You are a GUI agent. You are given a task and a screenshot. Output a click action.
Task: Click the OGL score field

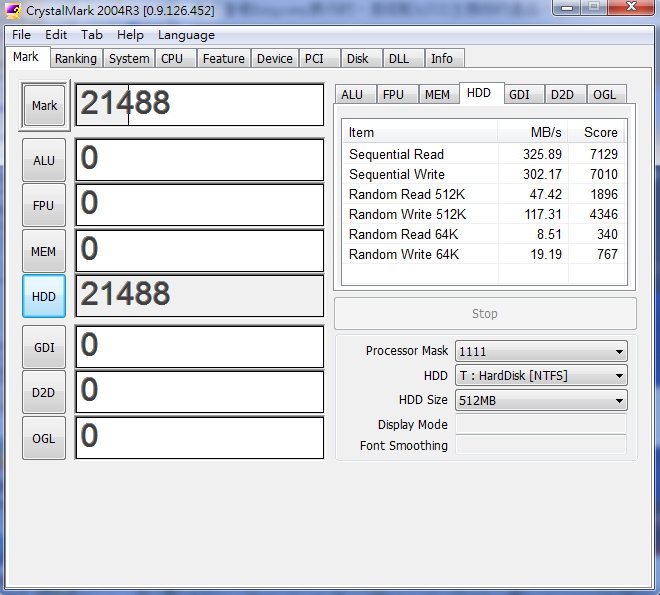[200, 438]
